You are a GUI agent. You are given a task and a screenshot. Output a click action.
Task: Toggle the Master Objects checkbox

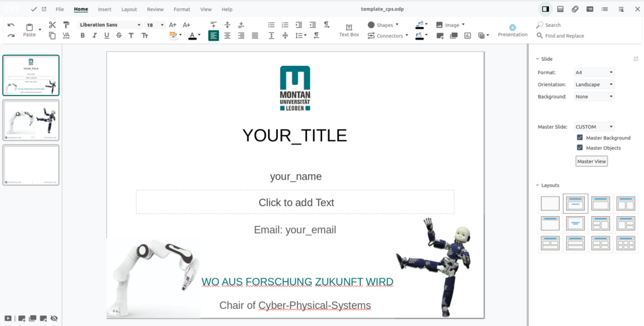point(580,148)
